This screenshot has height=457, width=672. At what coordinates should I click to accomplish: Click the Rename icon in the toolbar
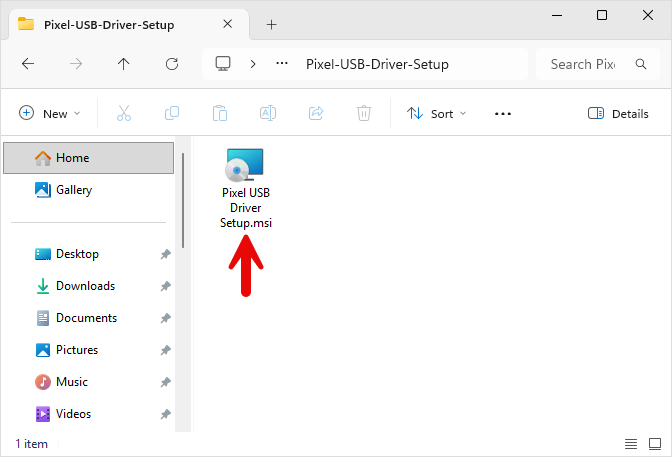(268, 113)
